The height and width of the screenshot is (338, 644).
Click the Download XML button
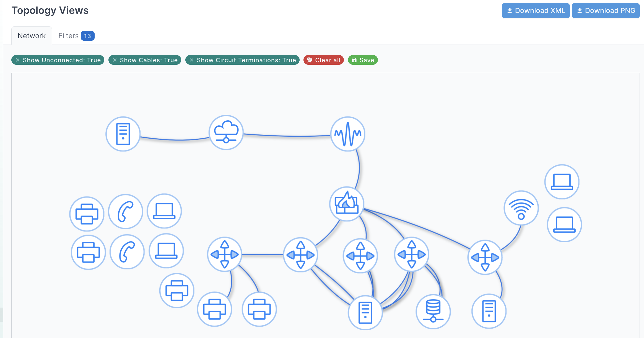(x=536, y=11)
